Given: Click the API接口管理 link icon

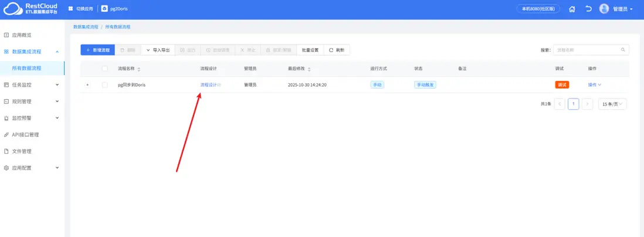Looking at the screenshot, I should click(6, 135).
